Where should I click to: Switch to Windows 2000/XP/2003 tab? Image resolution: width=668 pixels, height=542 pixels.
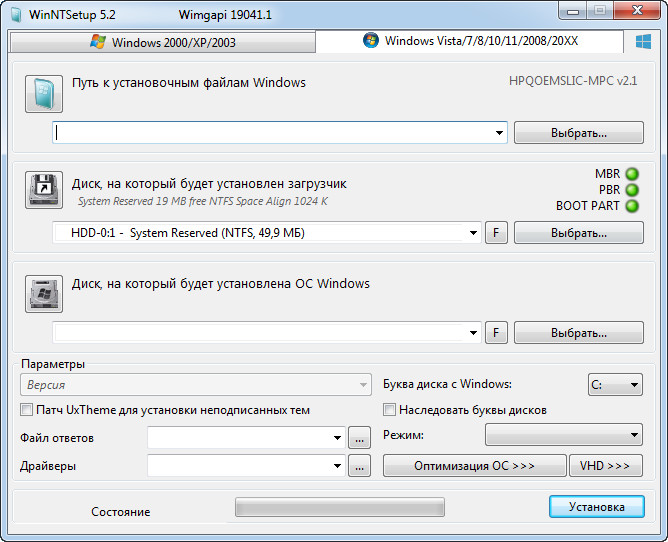click(163, 42)
